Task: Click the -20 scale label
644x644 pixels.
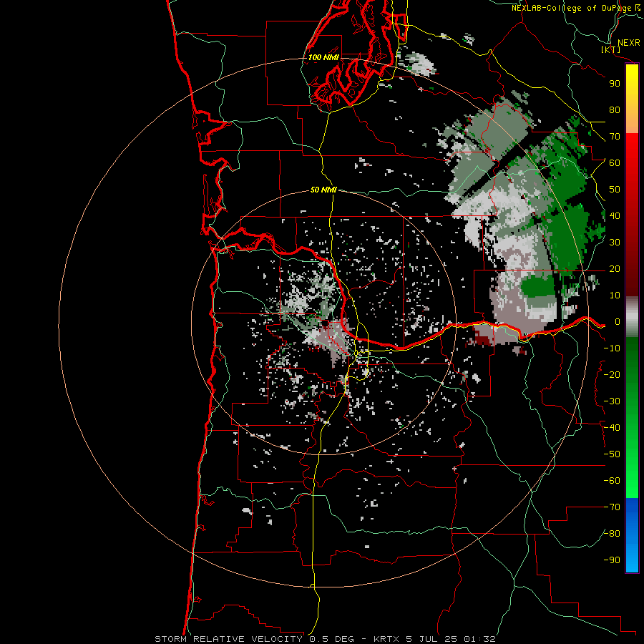Action: tap(612, 374)
